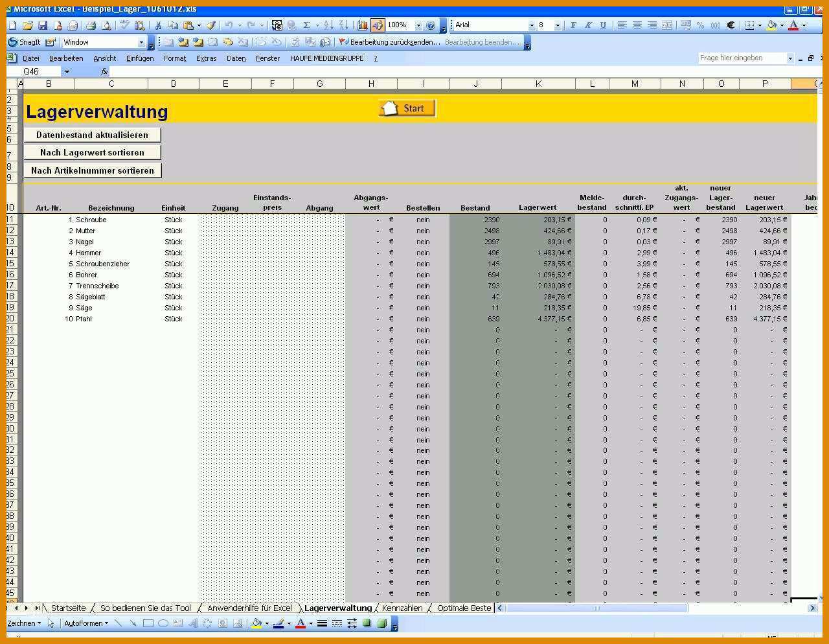The height and width of the screenshot is (644, 829).
Task: Toggle the highlighted Drawing toolbar button
Action: click(378, 25)
